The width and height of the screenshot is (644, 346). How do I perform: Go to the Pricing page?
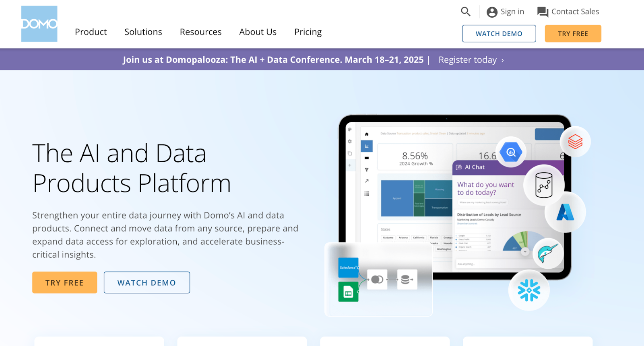click(x=308, y=32)
